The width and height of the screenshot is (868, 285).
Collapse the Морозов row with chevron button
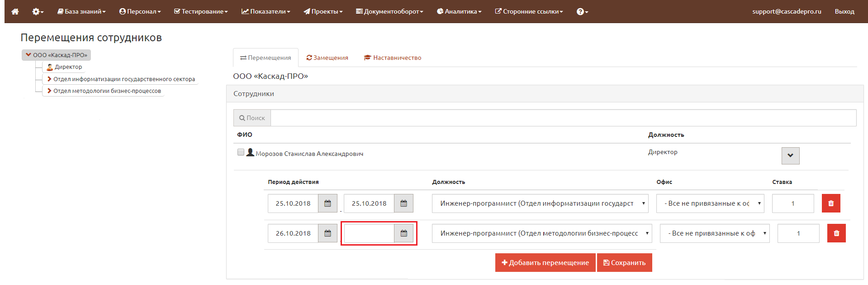[790, 155]
